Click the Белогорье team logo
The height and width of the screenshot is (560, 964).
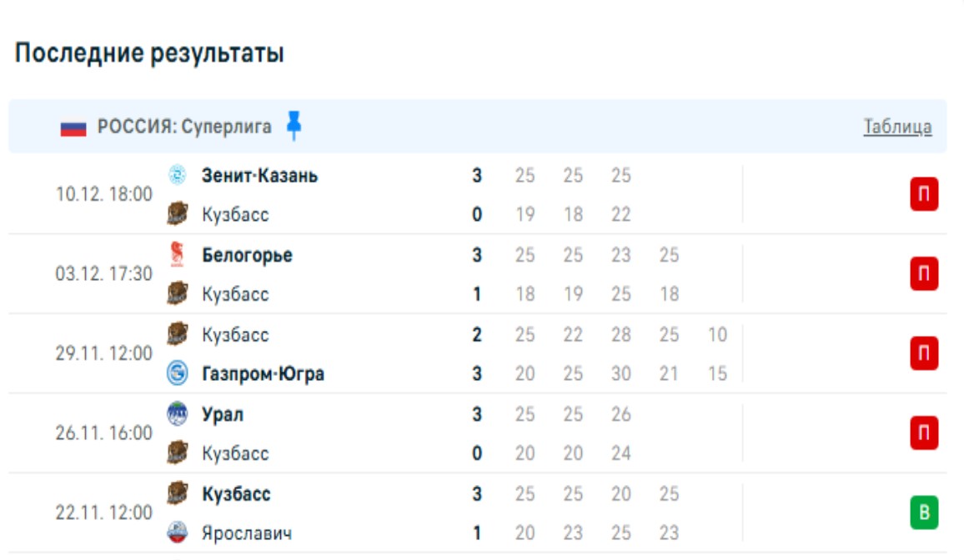177,254
